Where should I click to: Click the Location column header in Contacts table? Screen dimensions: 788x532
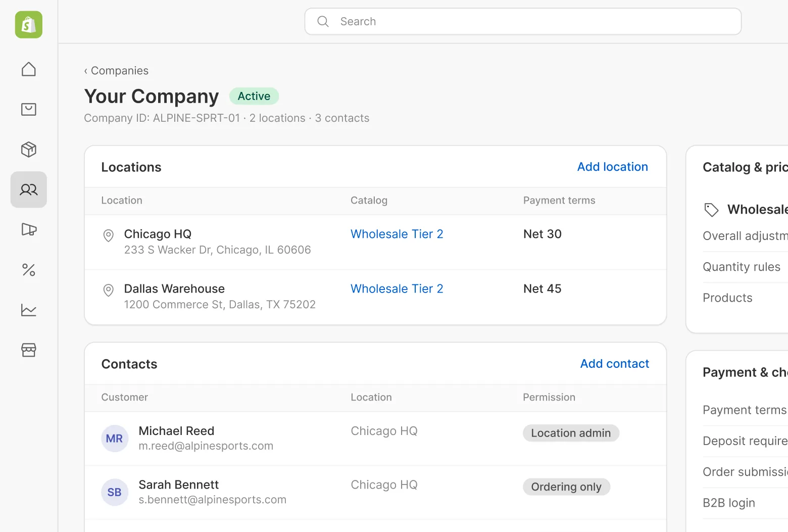tap(371, 397)
